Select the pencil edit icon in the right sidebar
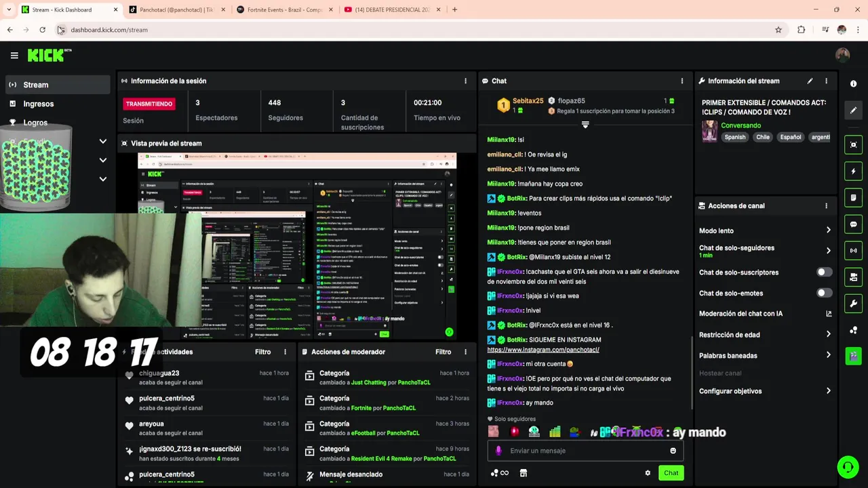Screen dimensions: 868x488 coord(853,110)
